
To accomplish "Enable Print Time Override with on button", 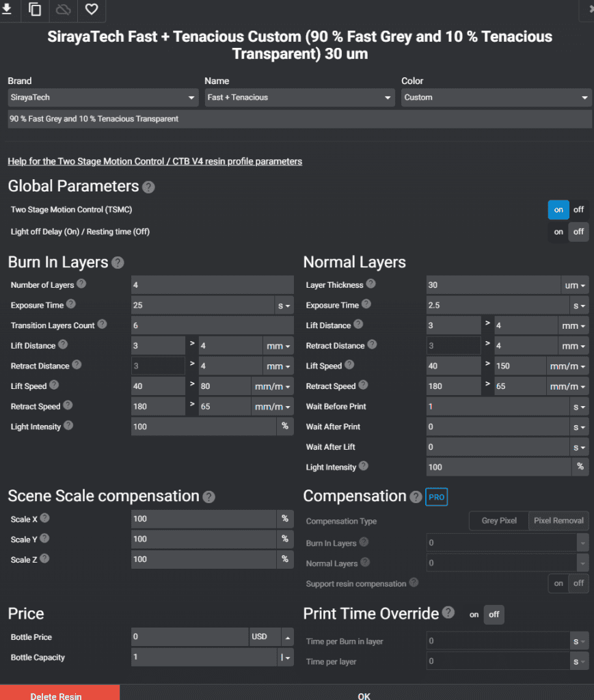I will tap(474, 615).
